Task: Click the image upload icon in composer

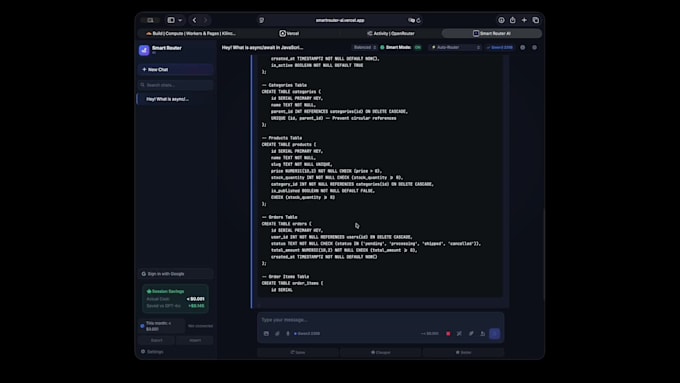Action: click(x=266, y=334)
